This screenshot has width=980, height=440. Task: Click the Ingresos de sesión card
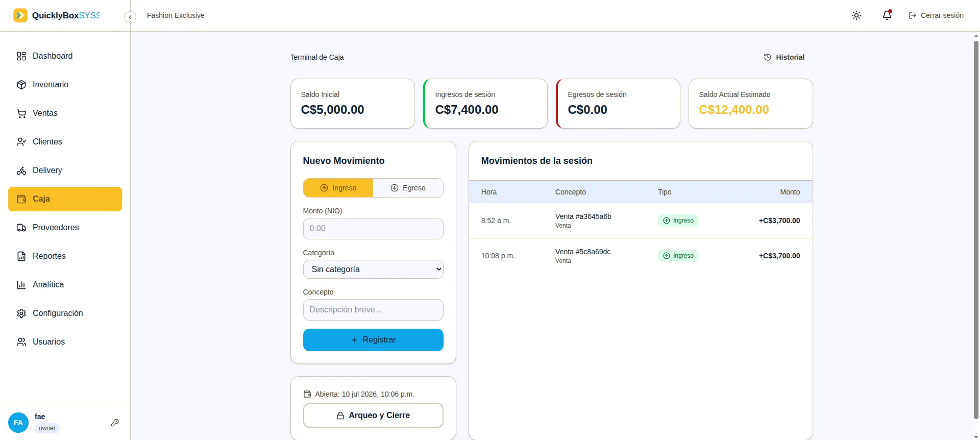pyautogui.click(x=485, y=104)
